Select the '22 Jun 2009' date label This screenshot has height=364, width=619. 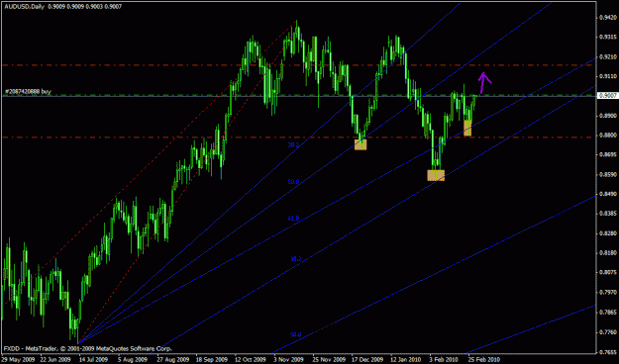(x=55, y=360)
